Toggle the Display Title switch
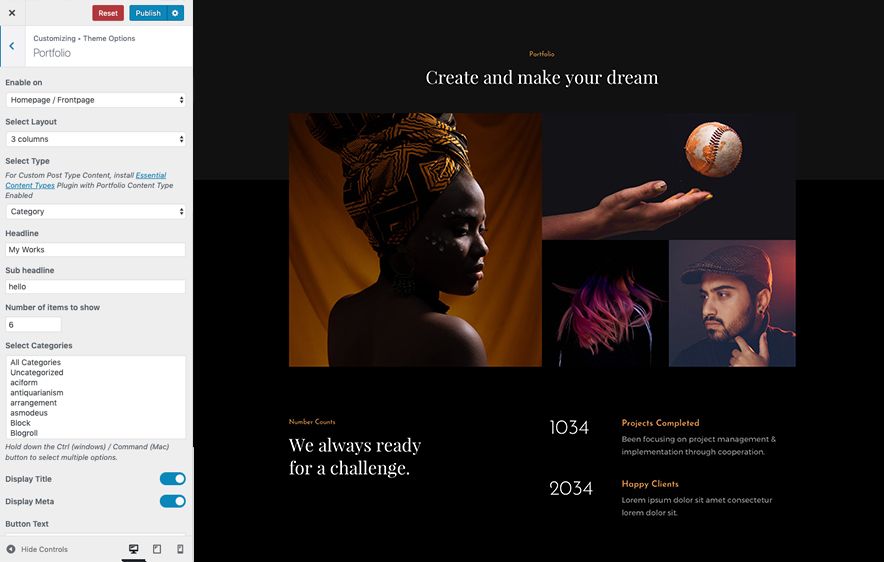This screenshot has height=562, width=884. pos(173,479)
